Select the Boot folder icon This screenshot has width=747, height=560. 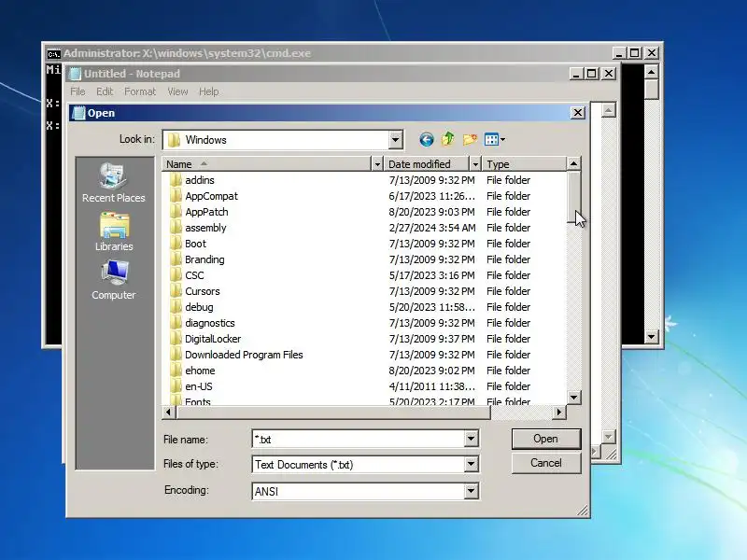(x=176, y=244)
